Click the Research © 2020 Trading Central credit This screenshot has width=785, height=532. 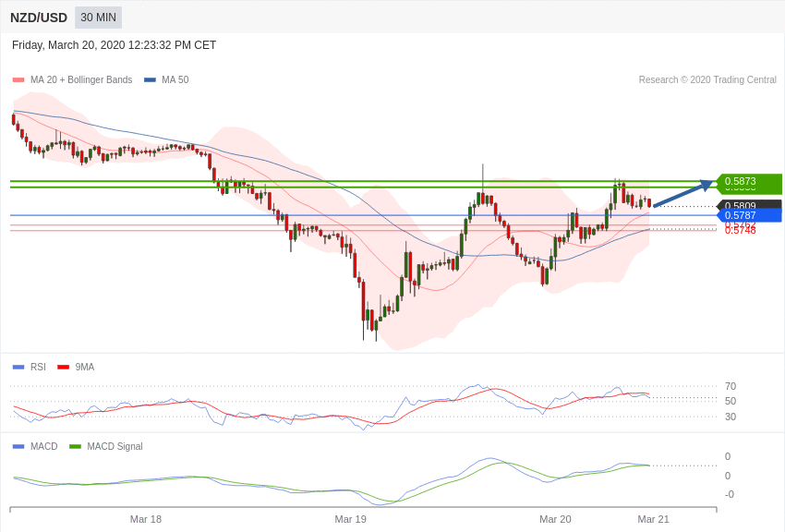707,80
